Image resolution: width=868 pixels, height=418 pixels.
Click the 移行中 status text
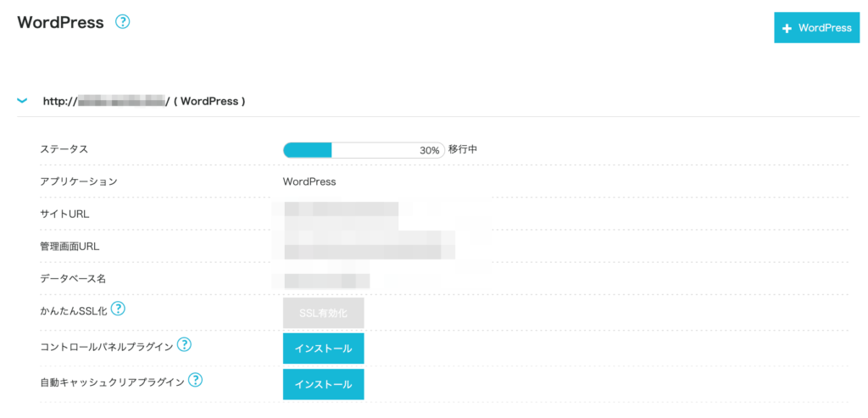coord(463,149)
